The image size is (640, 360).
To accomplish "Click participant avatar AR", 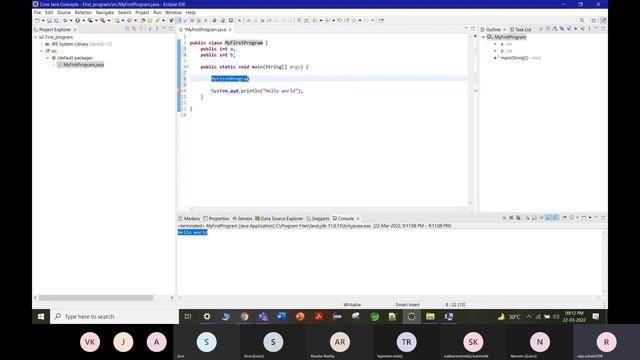I will point(340,342).
